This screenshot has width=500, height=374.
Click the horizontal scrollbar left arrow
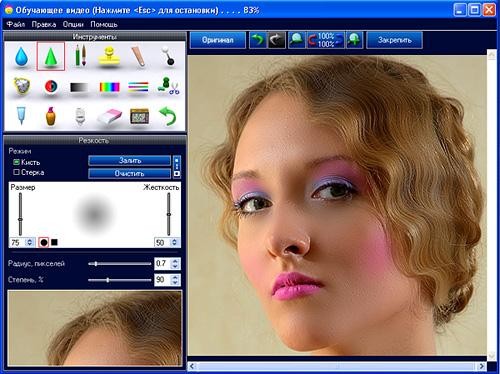192,366
